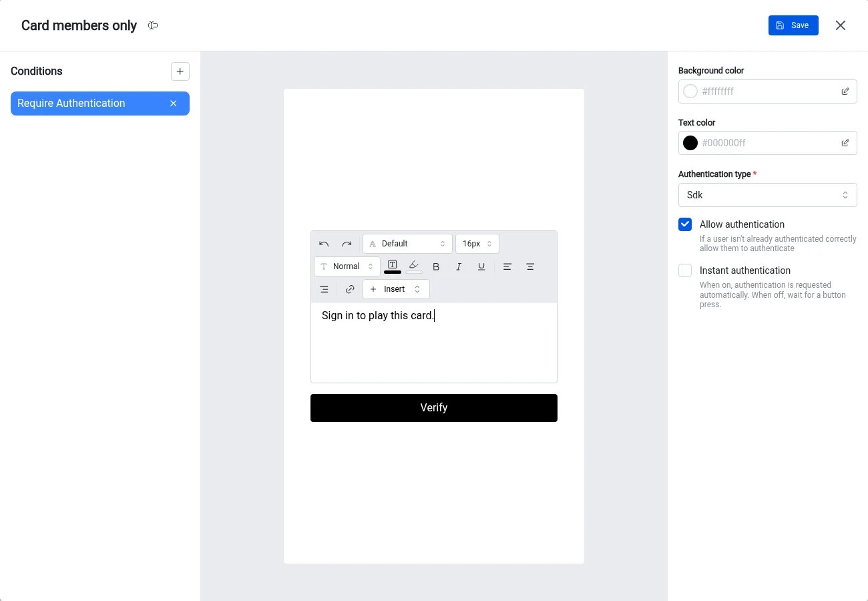This screenshot has height=601, width=868.
Task: Click the Verify button in the preview
Action: point(434,408)
